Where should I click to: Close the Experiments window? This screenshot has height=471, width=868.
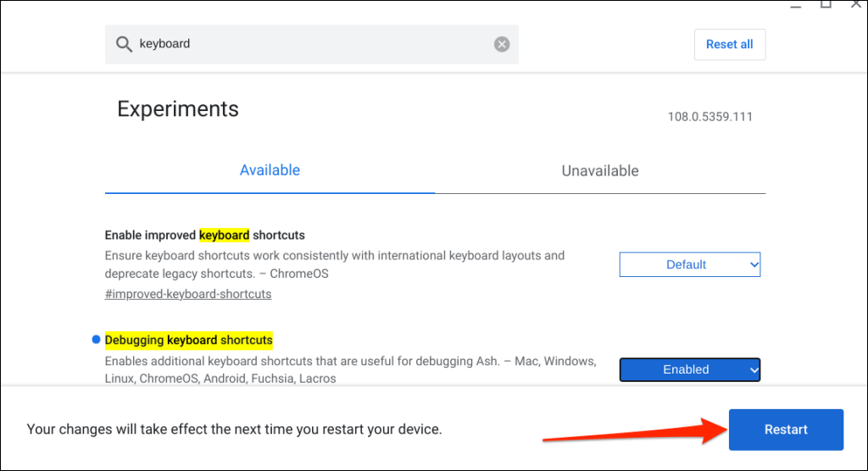click(853, 4)
